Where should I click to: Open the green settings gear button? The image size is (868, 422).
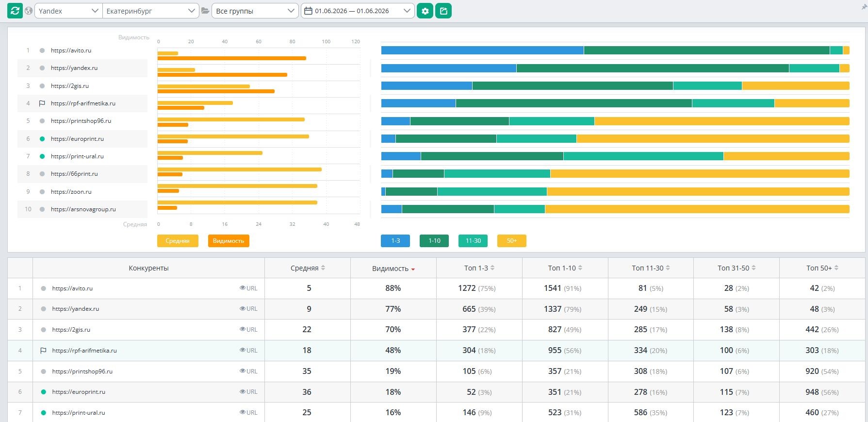pos(425,11)
